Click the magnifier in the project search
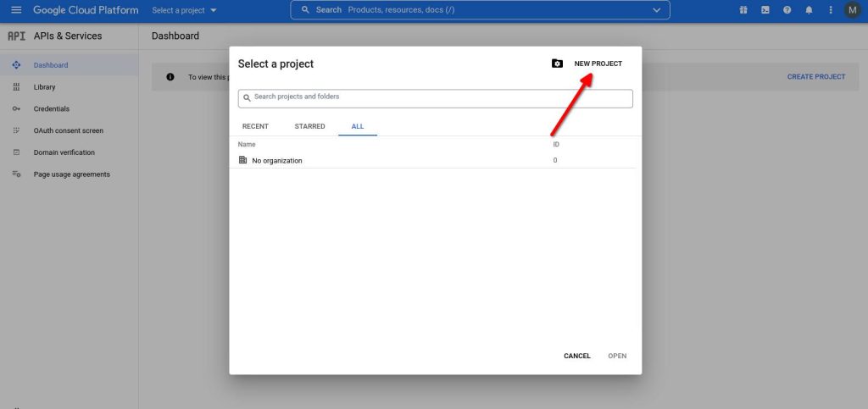This screenshot has width=868, height=409. point(247,98)
